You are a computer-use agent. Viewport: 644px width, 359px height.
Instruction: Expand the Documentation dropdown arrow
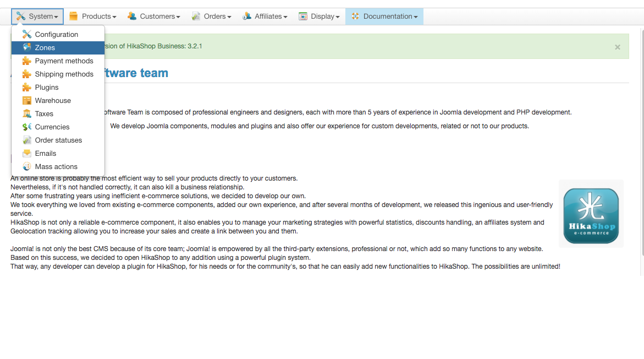416,17
